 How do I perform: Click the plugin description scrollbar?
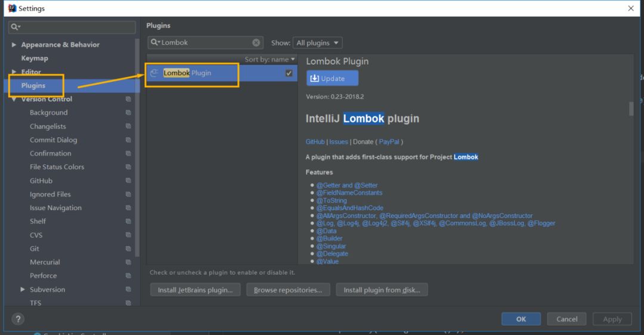click(x=631, y=109)
